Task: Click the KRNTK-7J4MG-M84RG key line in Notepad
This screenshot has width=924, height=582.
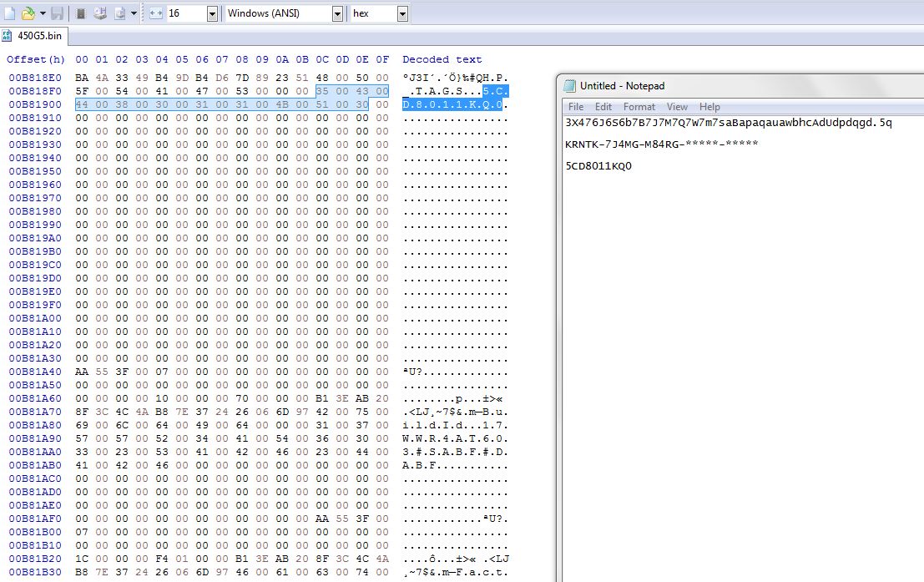Action: 661,144
